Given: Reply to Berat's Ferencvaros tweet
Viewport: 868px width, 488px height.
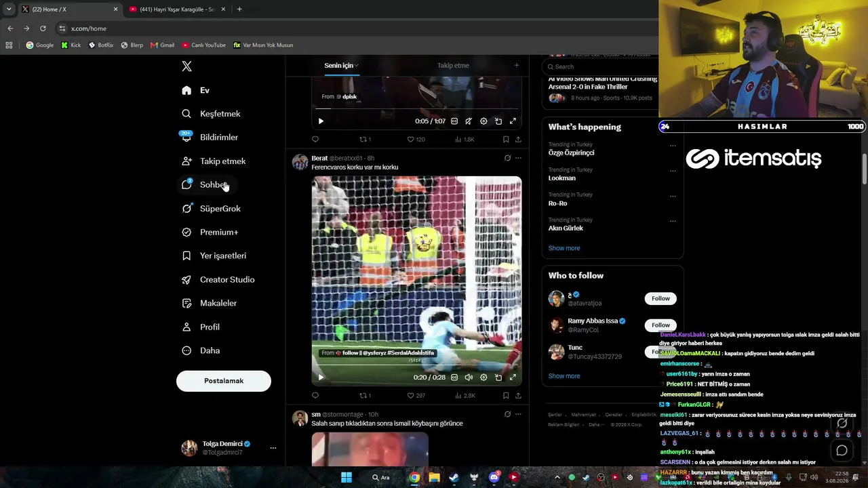Looking at the screenshot, I should (315, 395).
